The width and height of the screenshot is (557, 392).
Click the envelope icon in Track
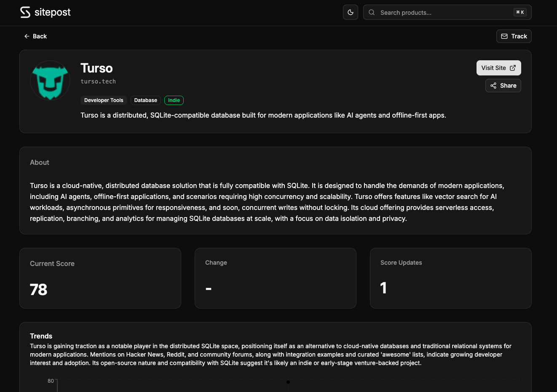[x=504, y=36]
